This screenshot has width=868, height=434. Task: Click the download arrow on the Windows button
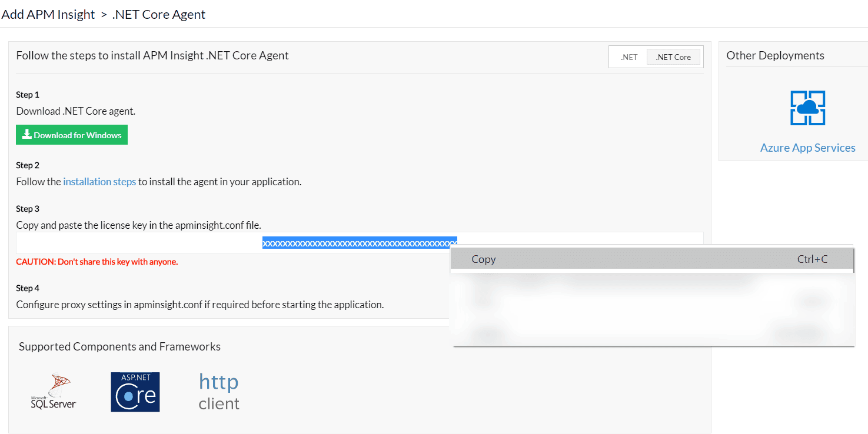pyautogui.click(x=26, y=134)
